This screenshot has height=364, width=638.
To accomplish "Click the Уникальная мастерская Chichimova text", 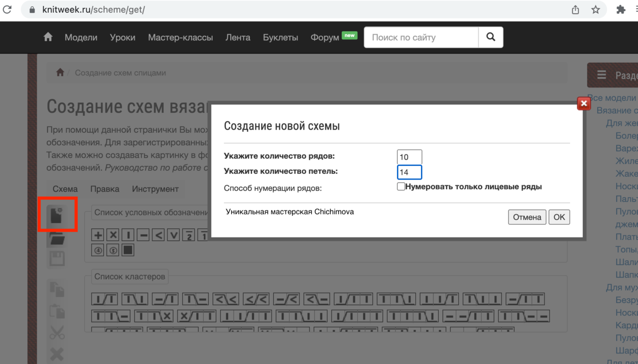I will click(290, 211).
